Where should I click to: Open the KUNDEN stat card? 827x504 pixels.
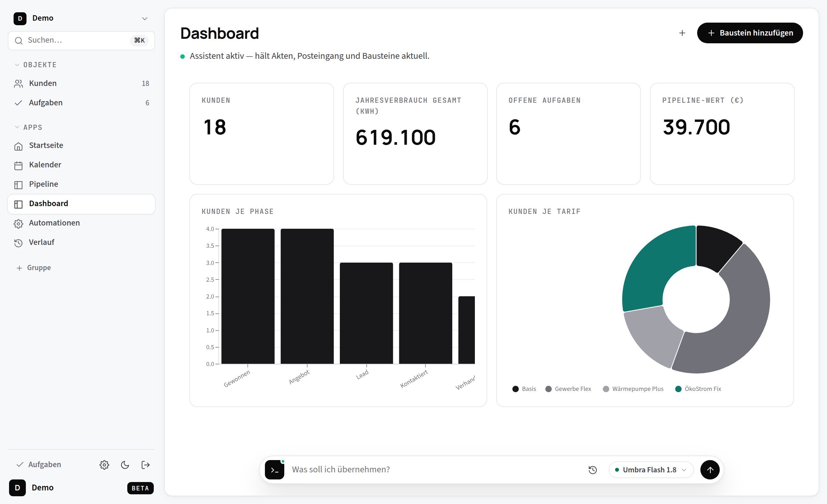[261, 134]
